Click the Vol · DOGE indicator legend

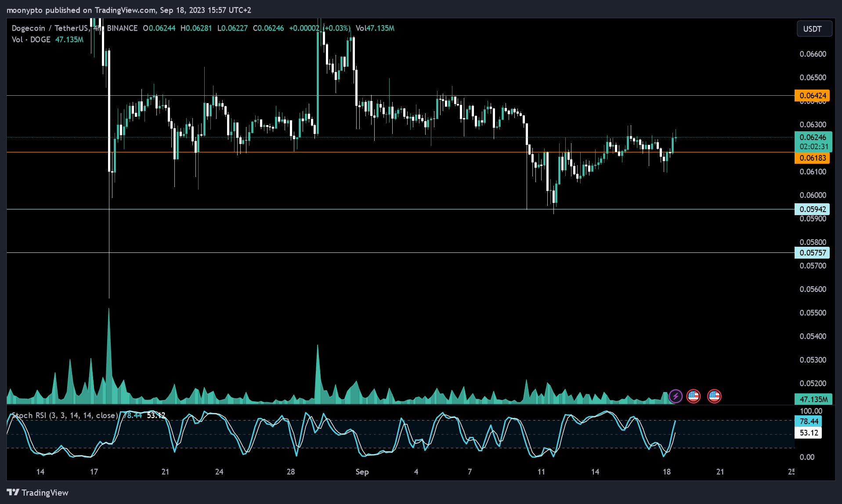pos(31,40)
